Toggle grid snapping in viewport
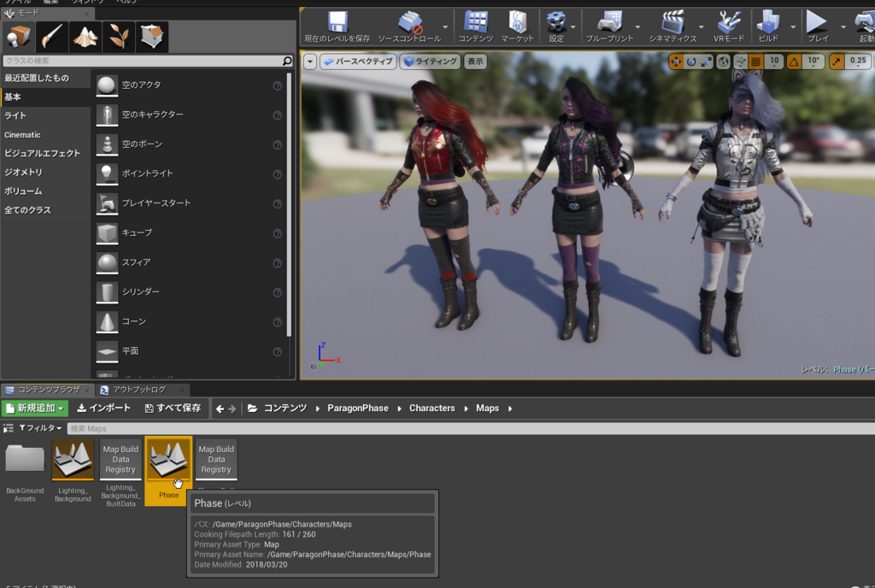875x588 pixels. pyautogui.click(x=755, y=62)
